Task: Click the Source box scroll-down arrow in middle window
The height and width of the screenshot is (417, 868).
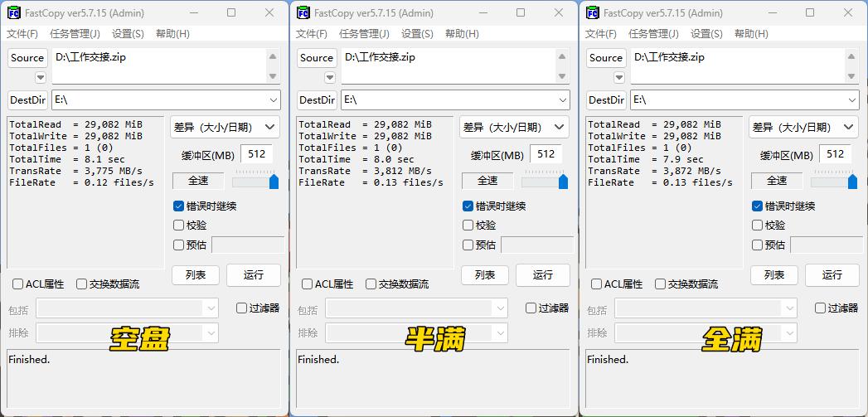Action: click(x=562, y=76)
